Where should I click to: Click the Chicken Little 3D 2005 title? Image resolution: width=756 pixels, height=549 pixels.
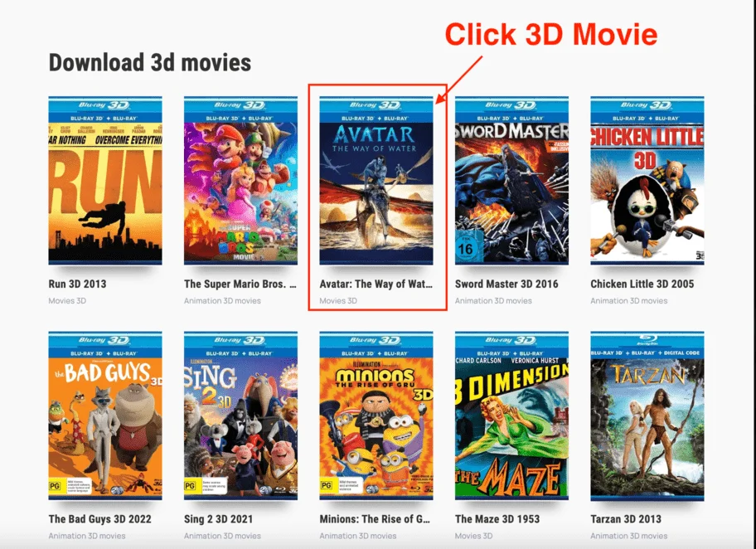click(x=642, y=284)
